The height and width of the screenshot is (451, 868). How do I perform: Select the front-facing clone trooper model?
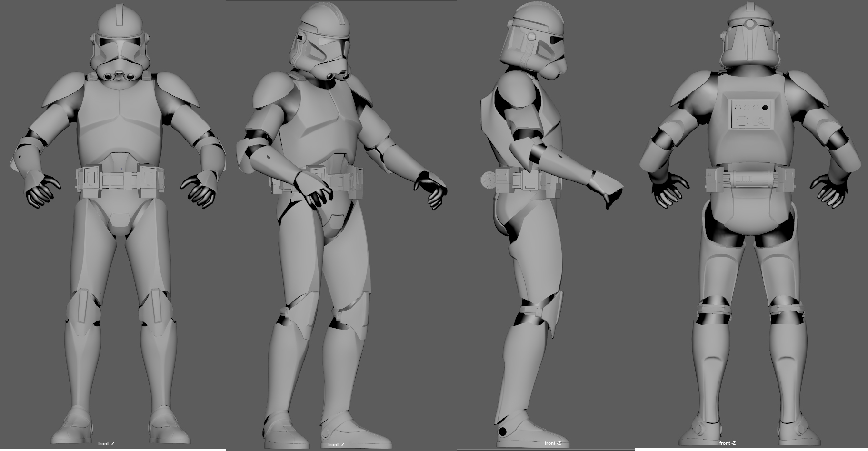(x=119, y=224)
